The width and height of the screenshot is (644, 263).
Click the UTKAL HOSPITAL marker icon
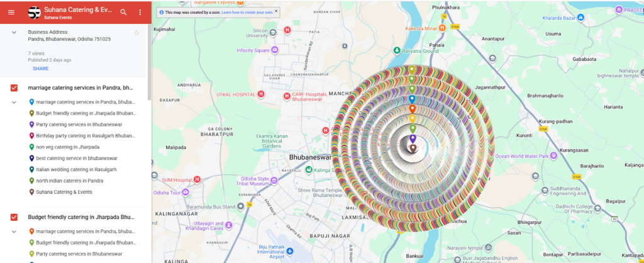261,94
